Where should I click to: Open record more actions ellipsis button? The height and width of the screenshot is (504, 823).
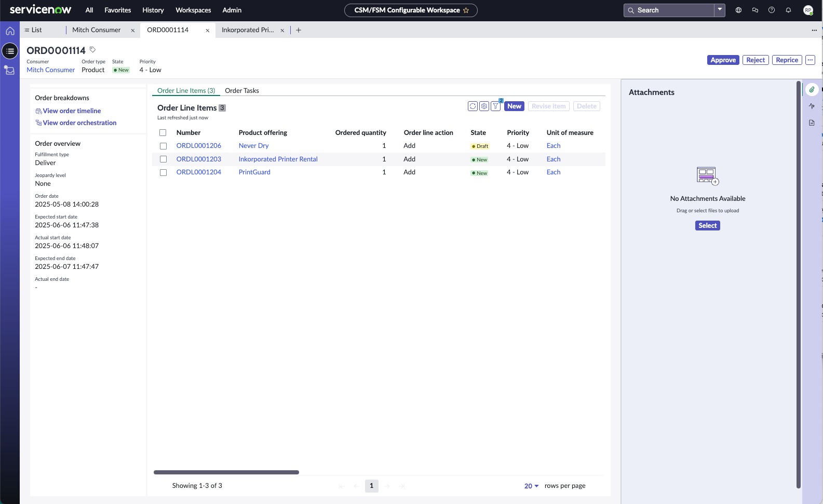[x=810, y=60]
